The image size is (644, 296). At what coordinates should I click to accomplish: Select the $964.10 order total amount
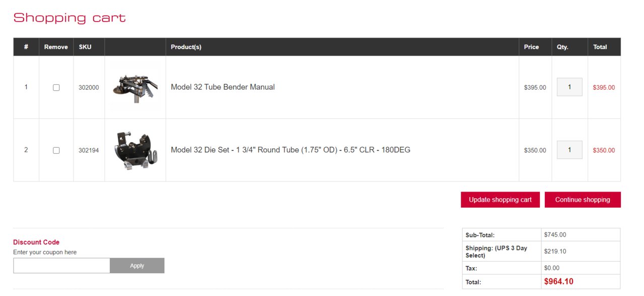pos(558,281)
